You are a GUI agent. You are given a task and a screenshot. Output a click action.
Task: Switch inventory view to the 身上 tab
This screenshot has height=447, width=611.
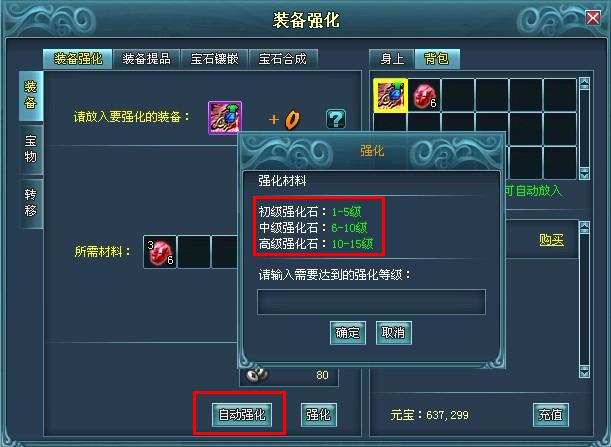tap(392, 59)
